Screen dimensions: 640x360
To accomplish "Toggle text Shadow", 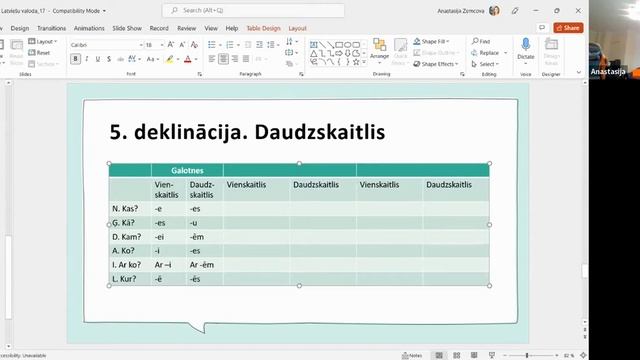I will click(109, 59).
